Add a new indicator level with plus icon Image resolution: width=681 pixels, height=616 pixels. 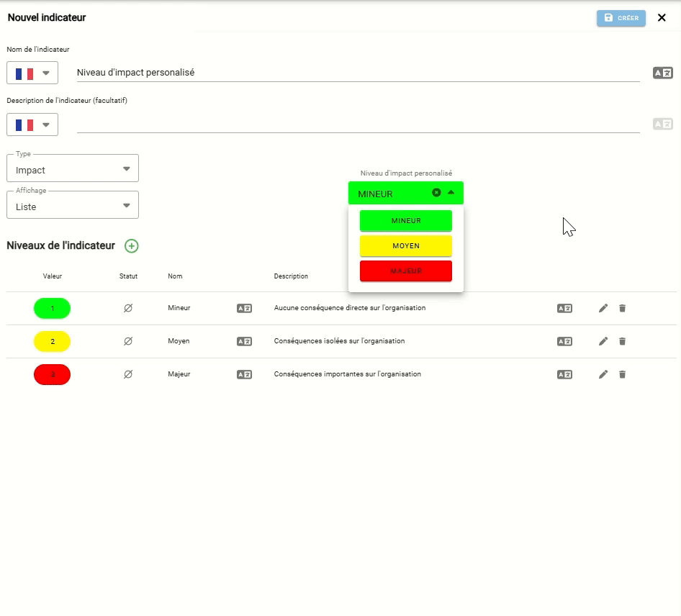tap(132, 246)
